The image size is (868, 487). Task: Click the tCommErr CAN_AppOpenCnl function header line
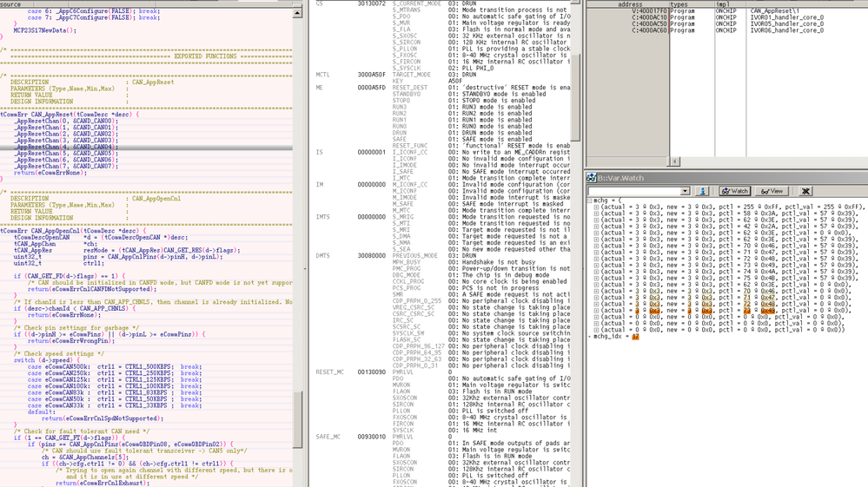point(73,231)
